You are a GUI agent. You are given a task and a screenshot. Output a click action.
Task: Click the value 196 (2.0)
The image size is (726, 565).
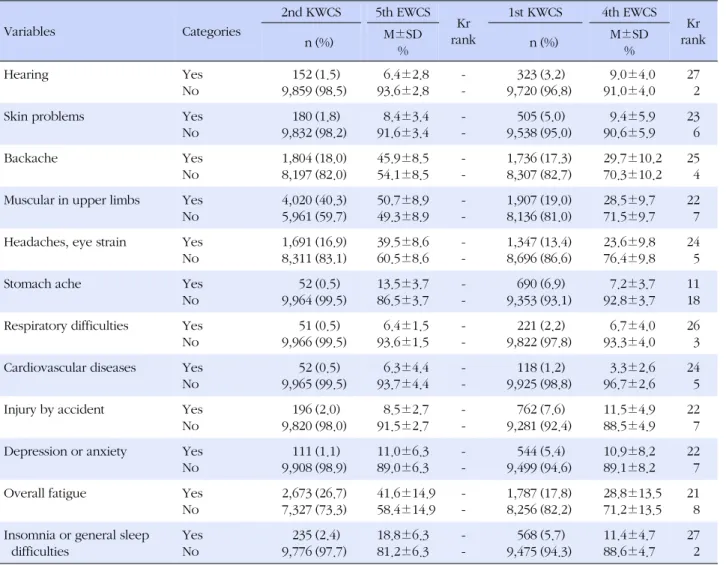pyautogui.click(x=316, y=409)
